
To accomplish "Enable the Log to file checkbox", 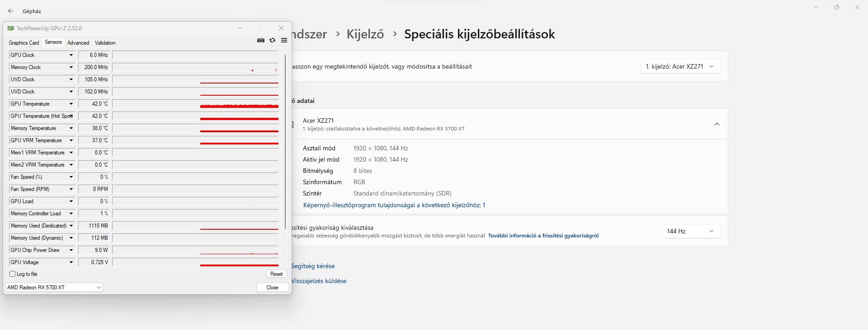I will [x=13, y=274].
